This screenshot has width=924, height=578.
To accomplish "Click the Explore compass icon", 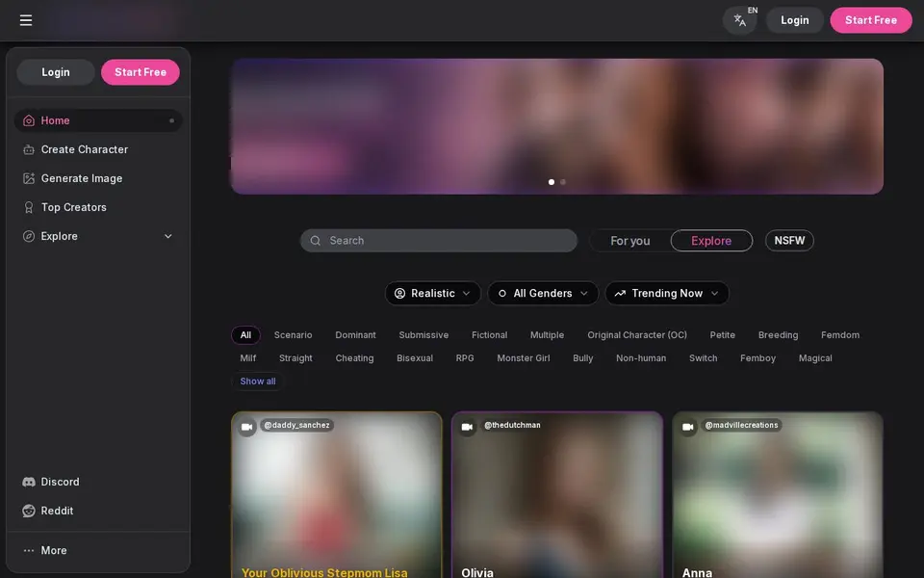I will [28, 236].
